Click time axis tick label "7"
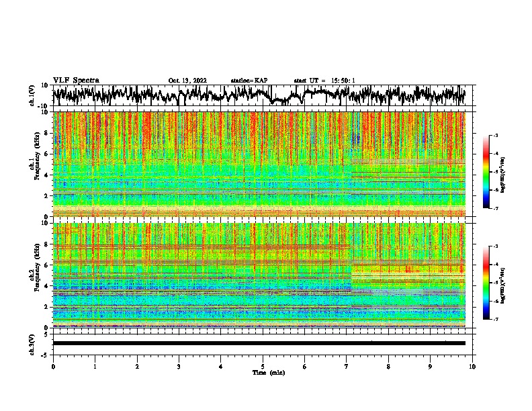Screen dimensions: 532x411 pyautogui.click(x=347, y=367)
